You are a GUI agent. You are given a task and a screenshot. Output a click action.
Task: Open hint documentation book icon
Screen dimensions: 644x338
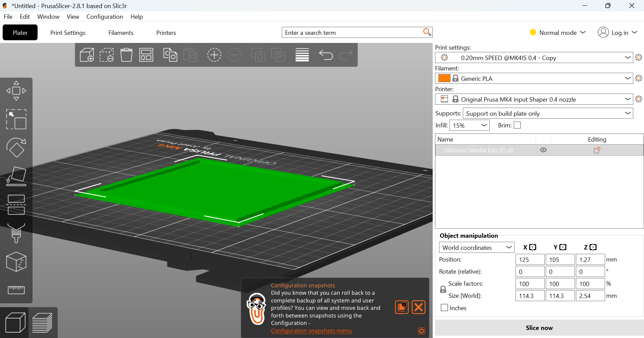pos(402,307)
